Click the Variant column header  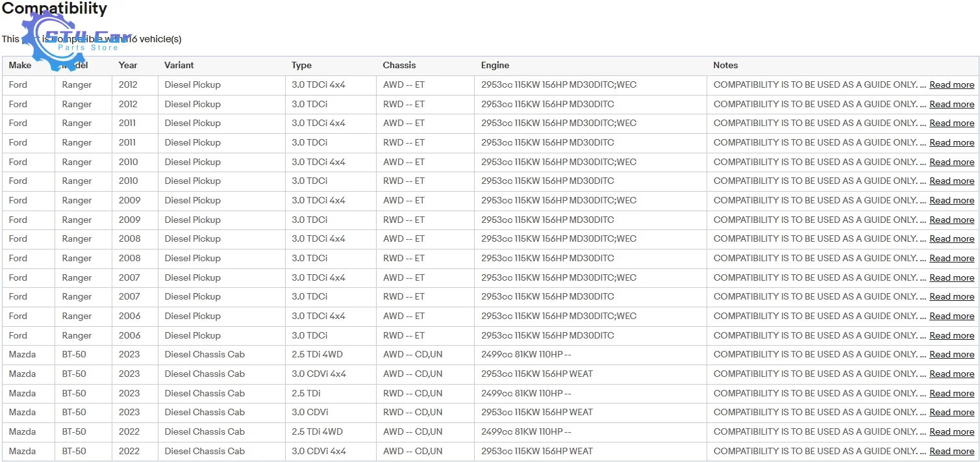pos(179,65)
